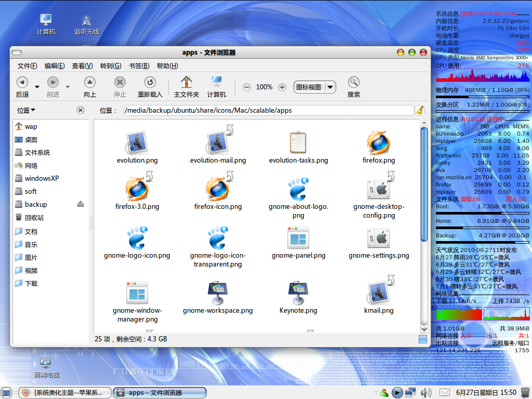The height and width of the screenshot is (399, 532).
Task: Open the 转到(G) menu
Action: pyautogui.click(x=111, y=66)
